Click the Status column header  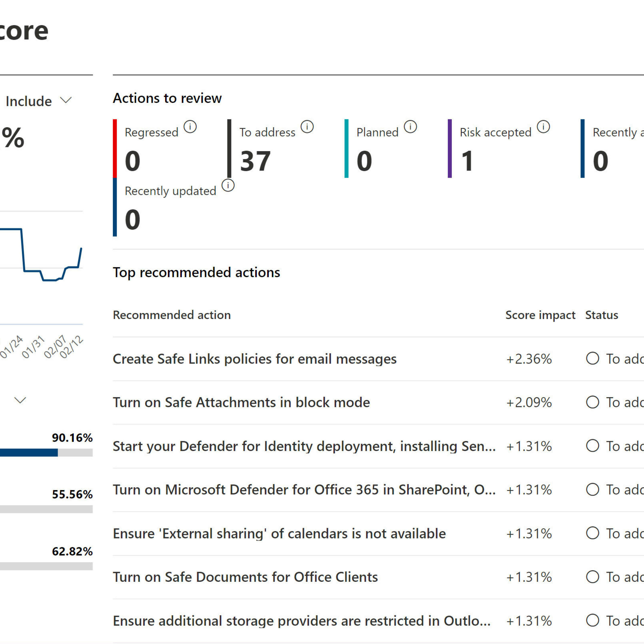coord(601,315)
